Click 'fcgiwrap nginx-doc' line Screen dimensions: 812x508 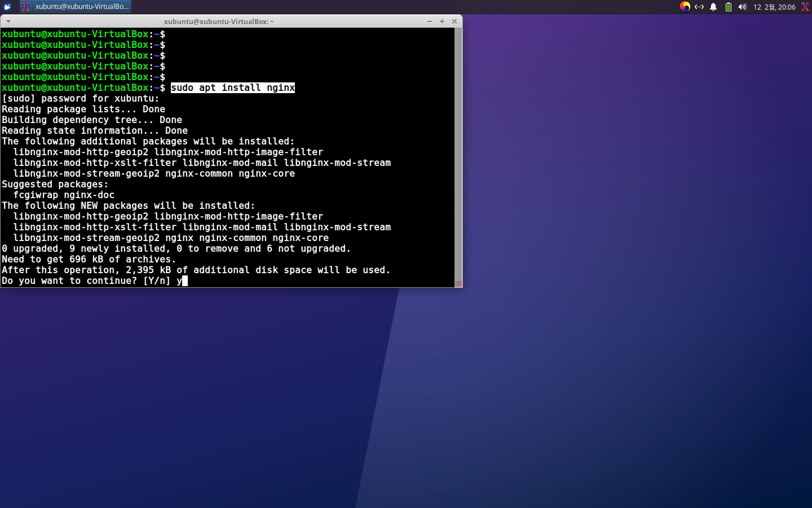point(64,195)
